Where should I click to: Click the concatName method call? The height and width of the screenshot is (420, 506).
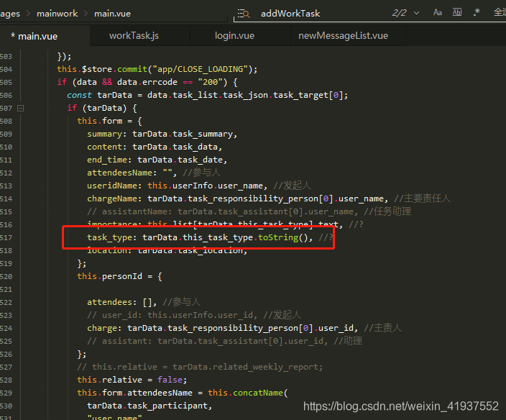point(258,393)
